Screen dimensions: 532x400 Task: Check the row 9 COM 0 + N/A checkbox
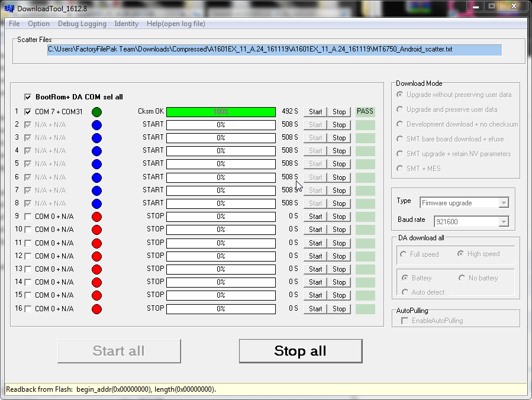pyautogui.click(x=28, y=217)
